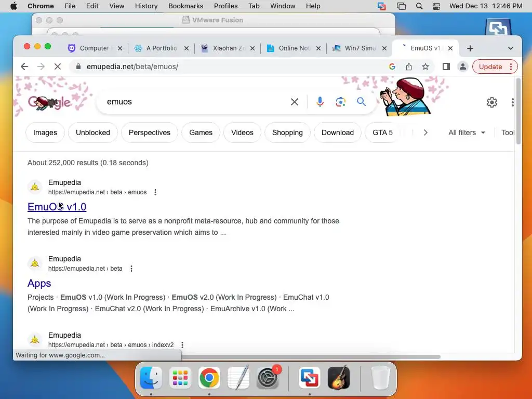Image resolution: width=532 pixels, height=399 pixels.
Task: Close the EmuOS v1 tab
Action: coord(450,48)
